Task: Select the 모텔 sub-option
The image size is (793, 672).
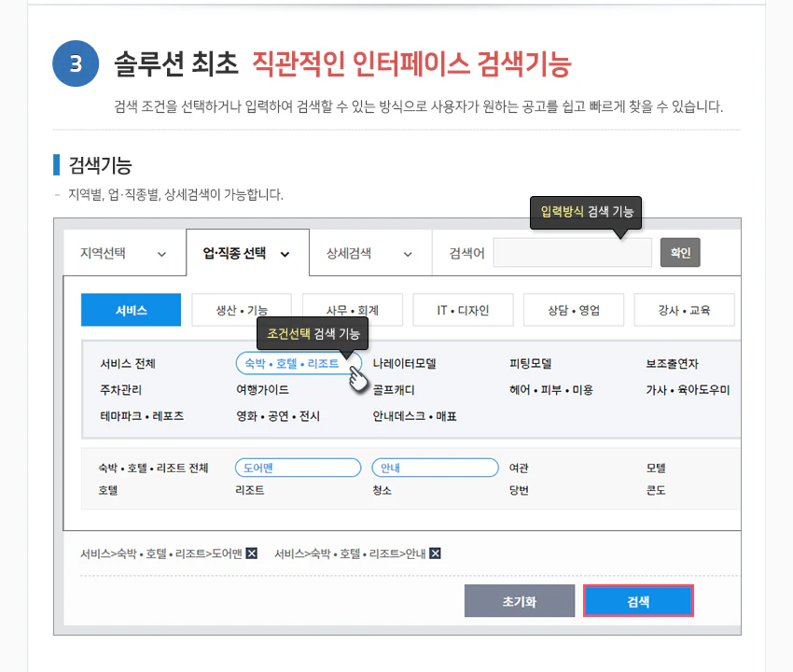Action: click(x=656, y=468)
